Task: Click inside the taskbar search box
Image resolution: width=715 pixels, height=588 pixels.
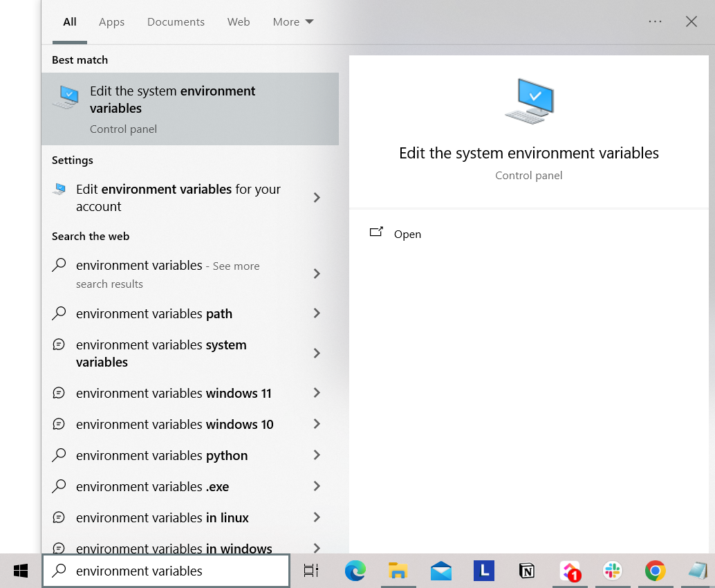Action: click(x=166, y=570)
